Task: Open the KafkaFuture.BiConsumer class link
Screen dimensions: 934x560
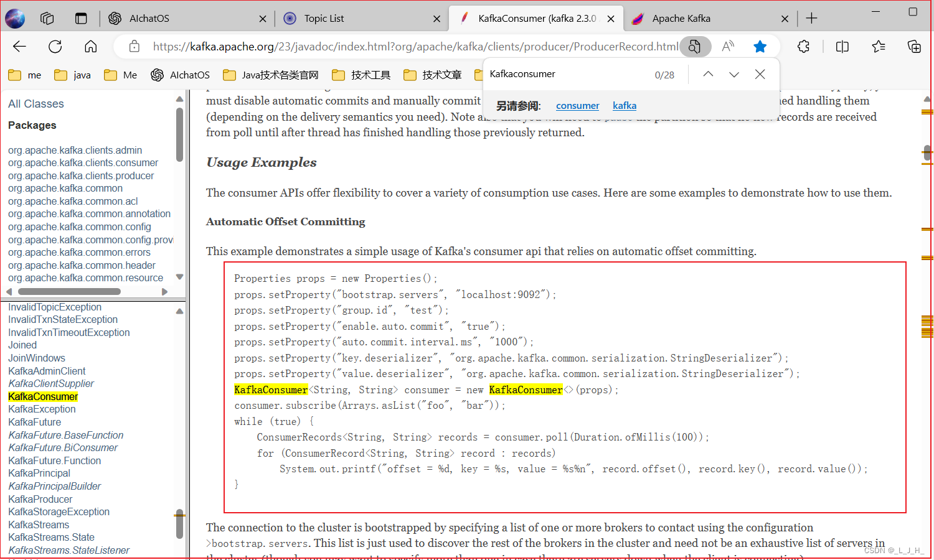Action: coord(63,448)
